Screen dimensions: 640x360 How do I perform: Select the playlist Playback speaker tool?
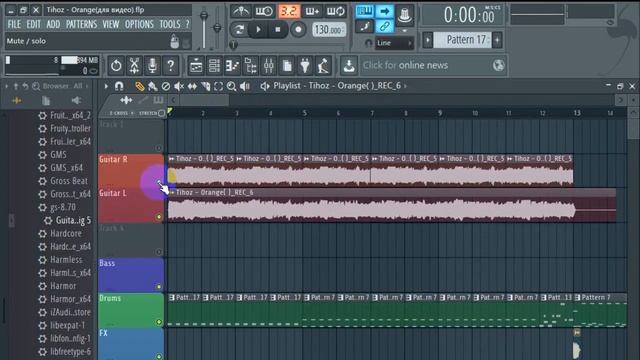point(245,86)
